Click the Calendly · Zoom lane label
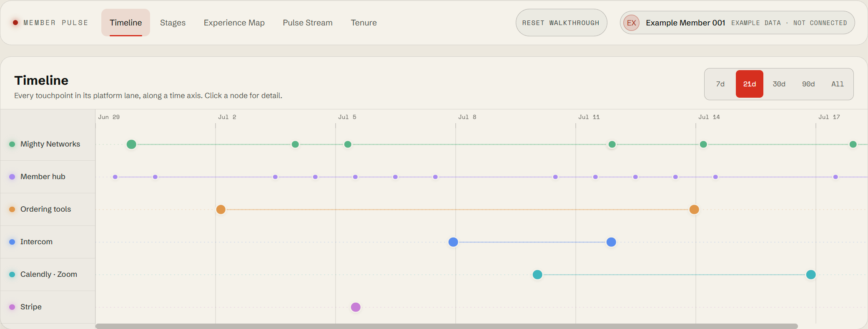This screenshot has width=868, height=329. point(49,274)
